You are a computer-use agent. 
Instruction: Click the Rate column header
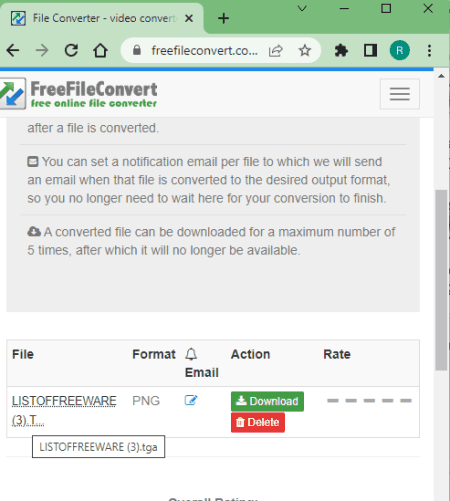337,354
